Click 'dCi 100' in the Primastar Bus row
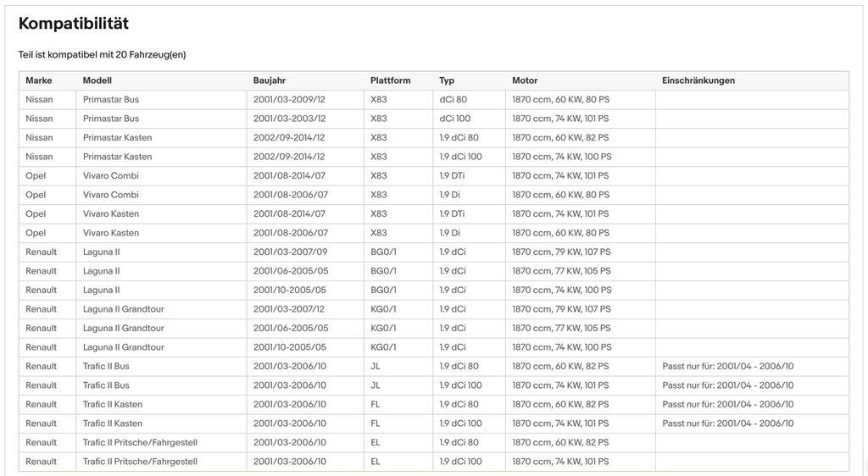868x476 pixels. 455,119
